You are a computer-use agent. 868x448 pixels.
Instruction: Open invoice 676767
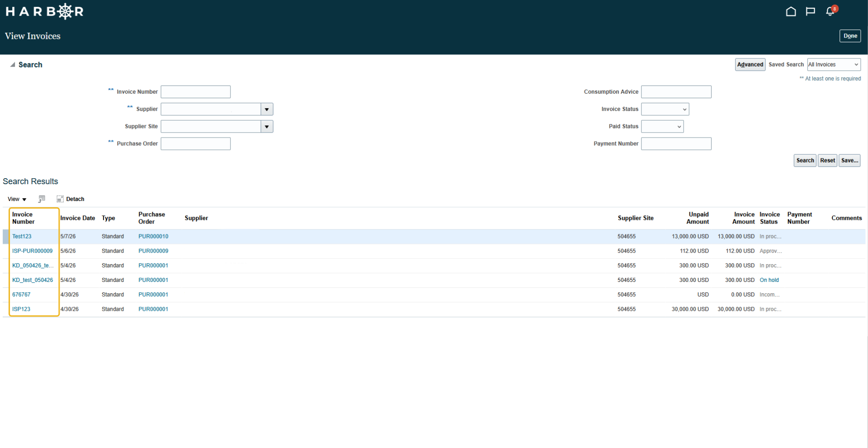tap(21, 295)
